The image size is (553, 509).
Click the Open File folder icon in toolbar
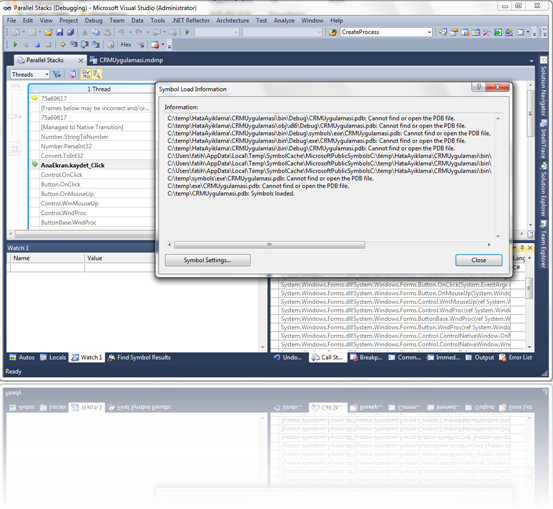[x=48, y=32]
